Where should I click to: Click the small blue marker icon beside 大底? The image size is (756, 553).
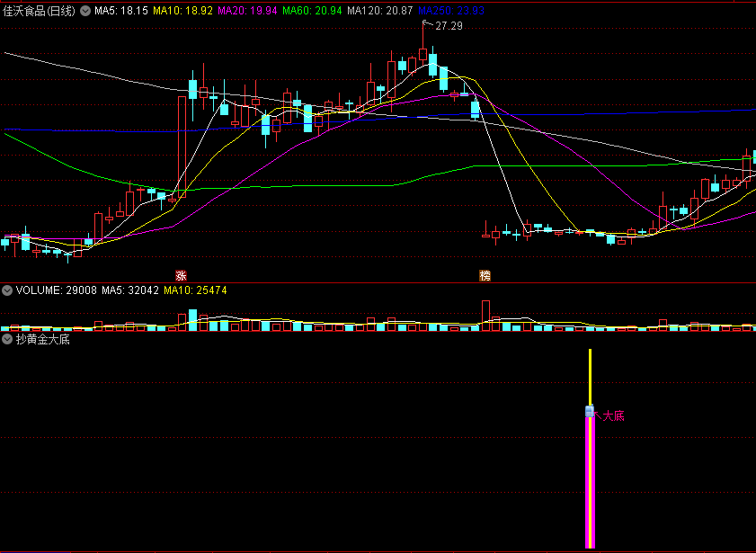pyautogui.click(x=590, y=411)
